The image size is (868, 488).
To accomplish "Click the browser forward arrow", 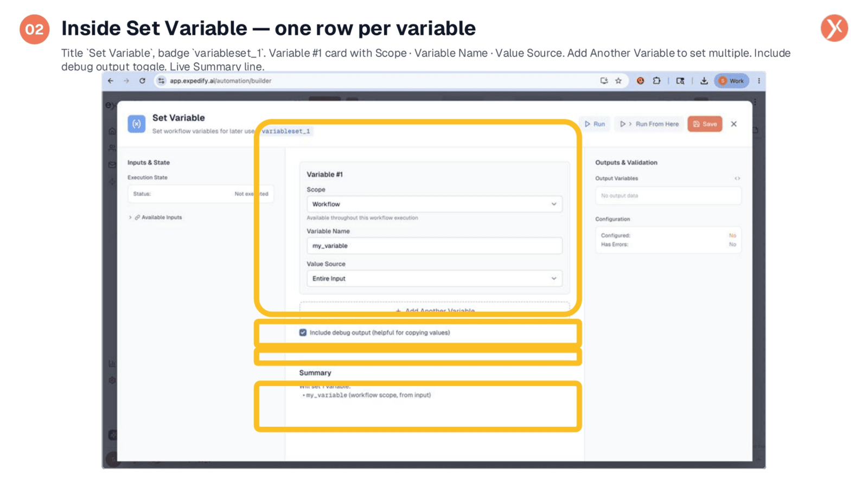I will point(126,81).
